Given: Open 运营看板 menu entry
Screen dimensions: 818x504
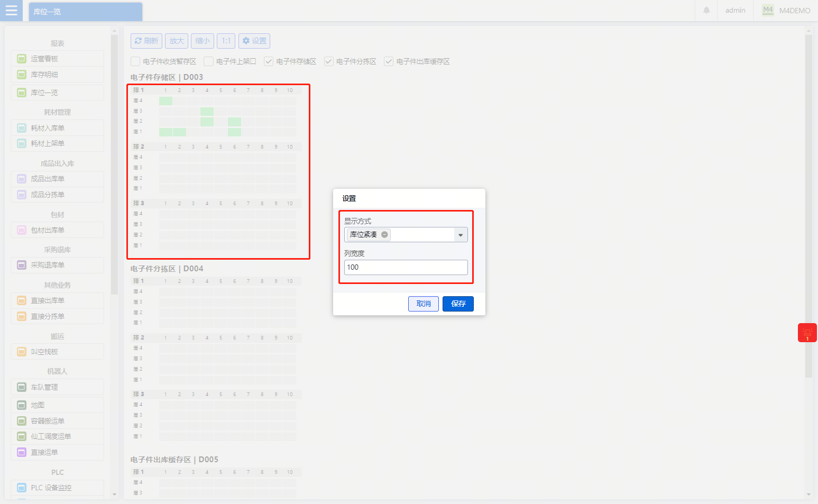Looking at the screenshot, I should 57,59.
